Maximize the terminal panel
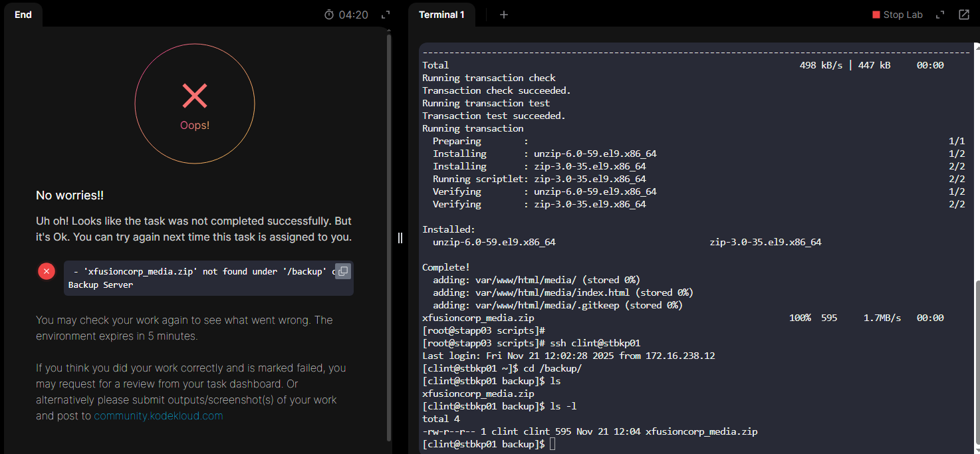980x454 pixels. [x=940, y=15]
